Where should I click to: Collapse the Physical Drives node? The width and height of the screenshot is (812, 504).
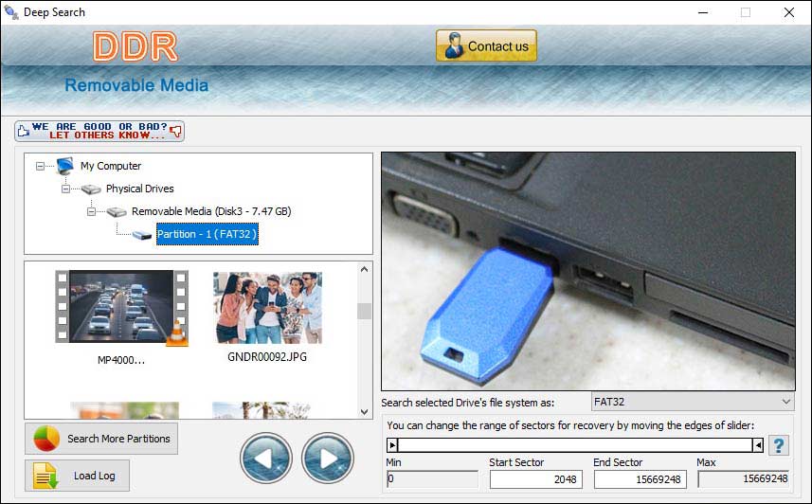[x=65, y=189]
